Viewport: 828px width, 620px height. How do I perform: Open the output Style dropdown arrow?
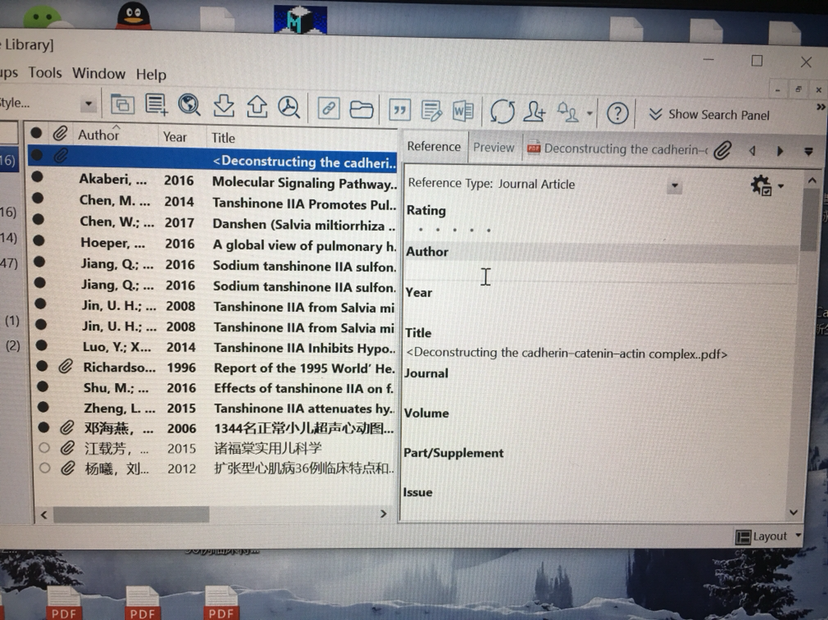[x=89, y=104]
